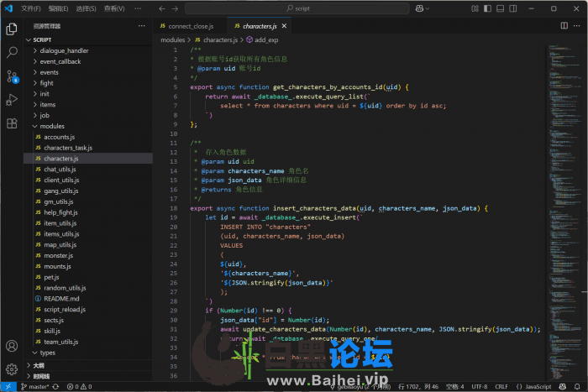Collapse the modules folder
This screenshot has width=588, height=392.
[88, 126]
